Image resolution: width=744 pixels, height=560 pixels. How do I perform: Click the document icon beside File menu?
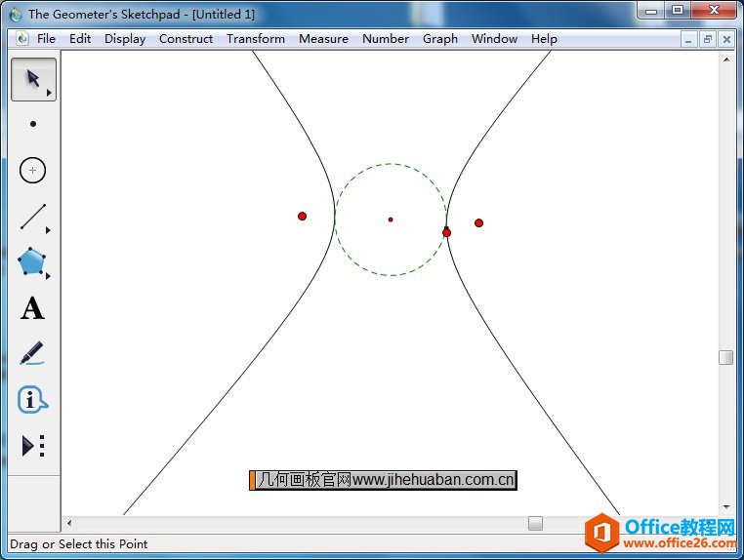pos(22,39)
